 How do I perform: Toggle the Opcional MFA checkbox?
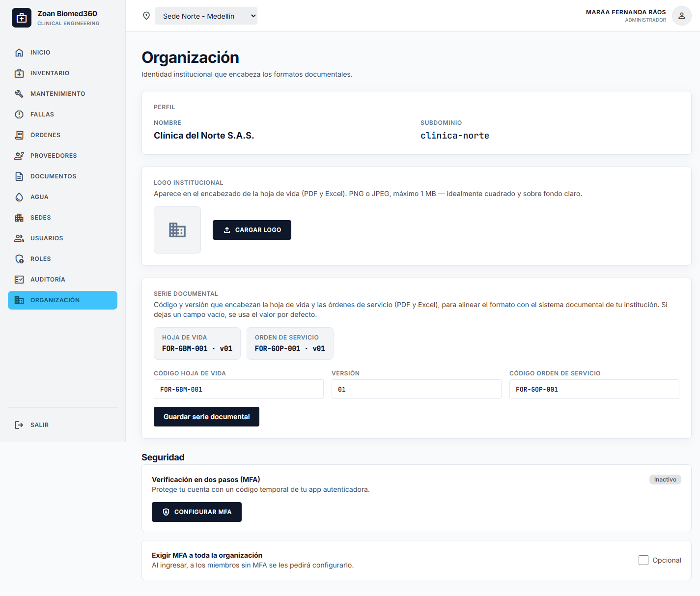644,560
